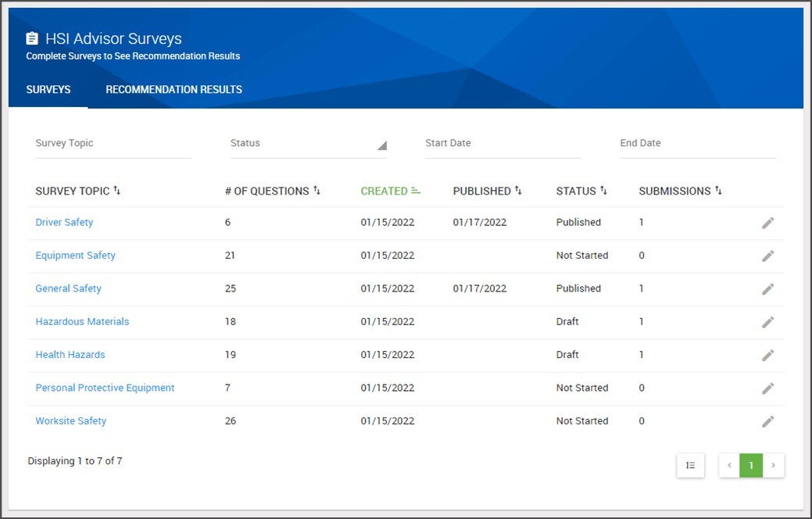Screen dimensions: 812x519
Task: Click Published date in Driver Safety row
Action: (x=480, y=222)
